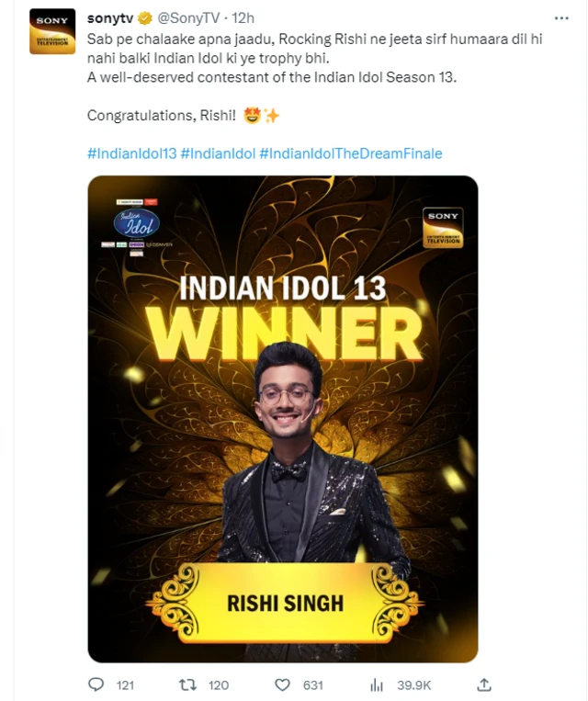Click the 121 replies count
588x701 pixels.
point(125,685)
